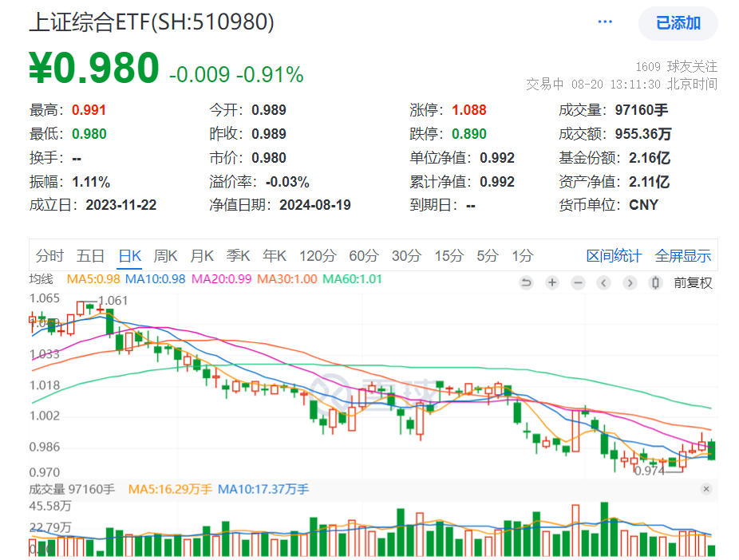Image resolution: width=739 pixels, height=560 pixels.
Task: Click the 1.061 high price marker
Action: pyautogui.click(x=113, y=301)
